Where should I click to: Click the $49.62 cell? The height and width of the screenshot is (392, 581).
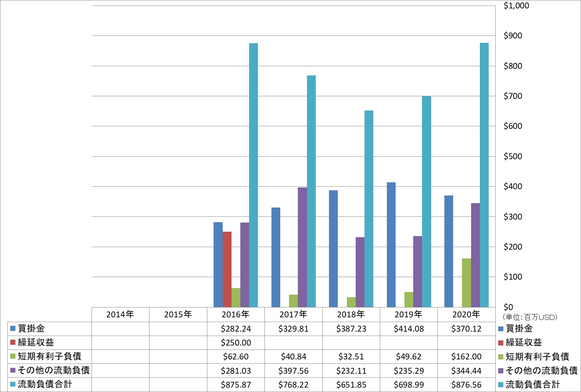408,356
